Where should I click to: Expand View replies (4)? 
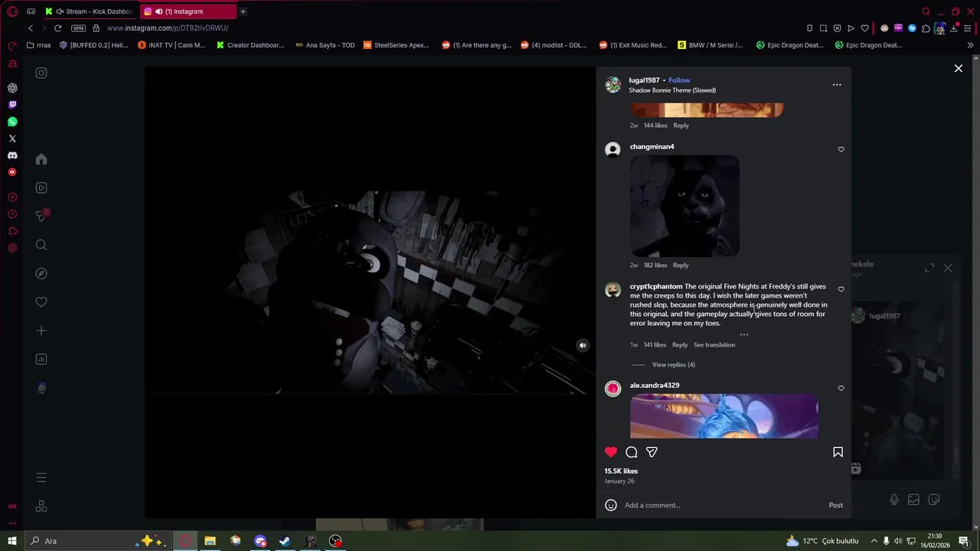[x=674, y=364]
